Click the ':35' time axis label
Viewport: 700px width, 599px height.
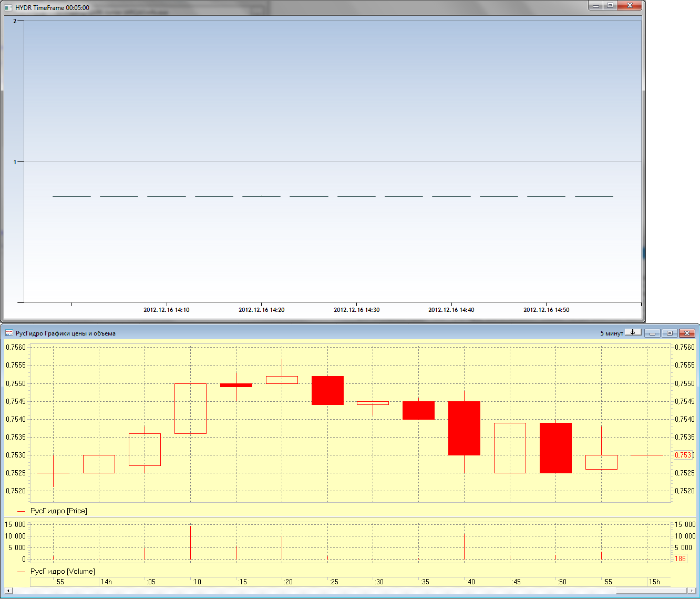point(425,582)
